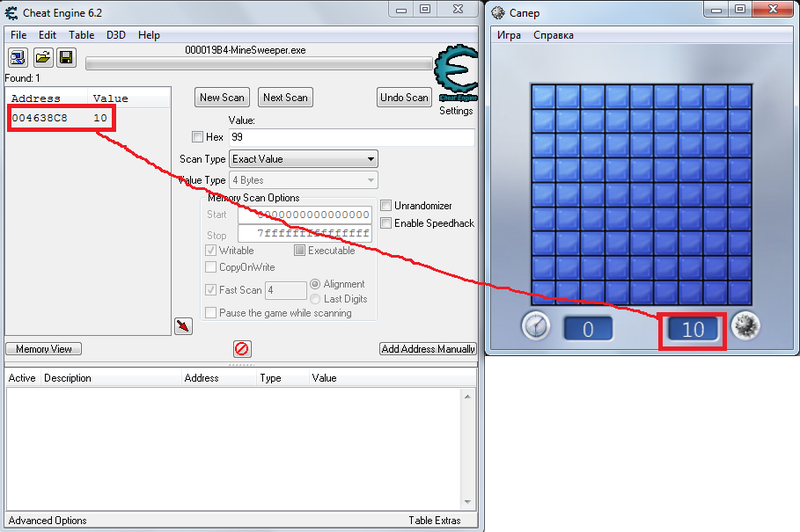
Task: Toggle the Executable checkbox
Action: (x=299, y=250)
